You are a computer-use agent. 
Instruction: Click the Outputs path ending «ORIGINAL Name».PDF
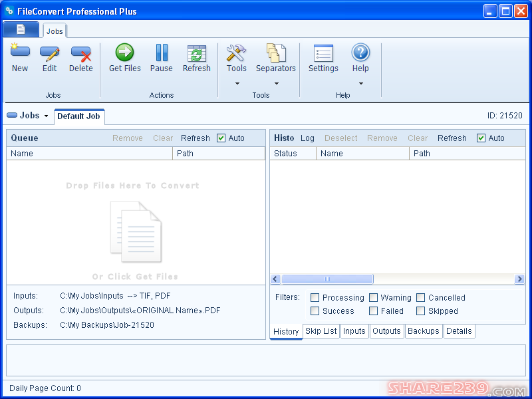point(140,311)
